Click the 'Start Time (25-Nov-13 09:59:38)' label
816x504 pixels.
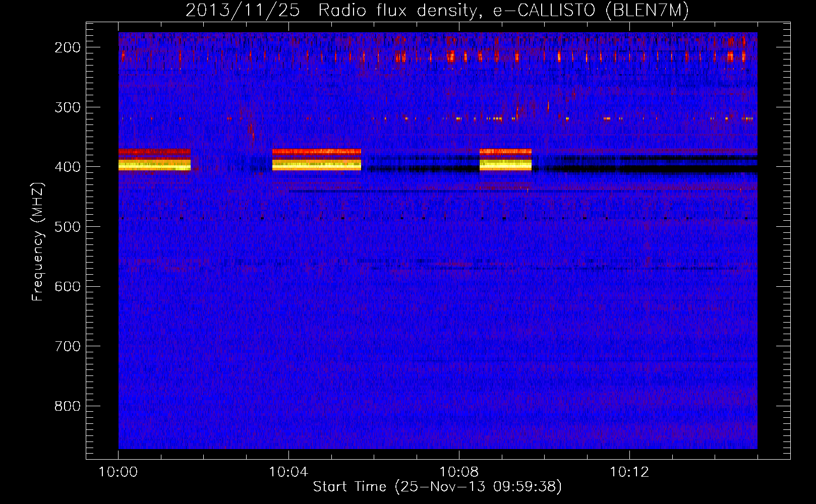(x=437, y=487)
